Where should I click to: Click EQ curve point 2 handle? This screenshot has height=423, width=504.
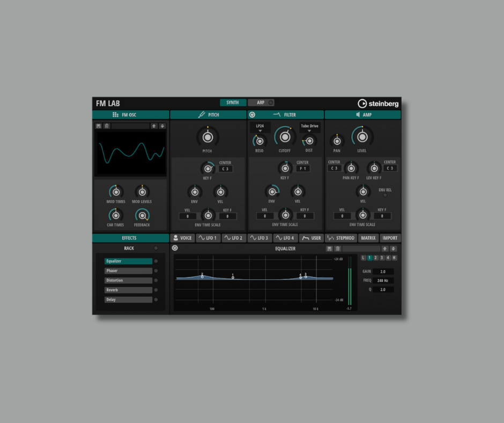point(202,276)
